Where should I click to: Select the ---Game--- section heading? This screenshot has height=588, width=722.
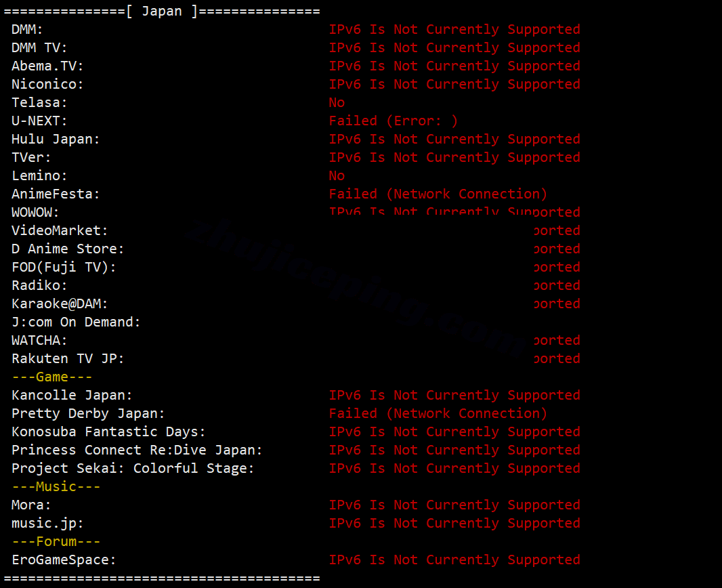pyautogui.click(x=51, y=377)
